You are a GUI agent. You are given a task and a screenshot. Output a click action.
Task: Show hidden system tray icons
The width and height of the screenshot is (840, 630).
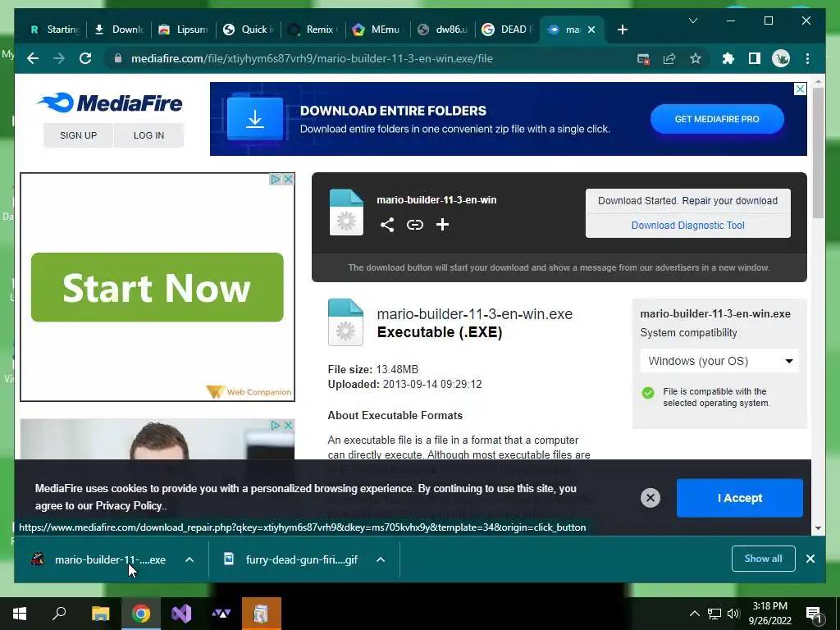click(694, 614)
